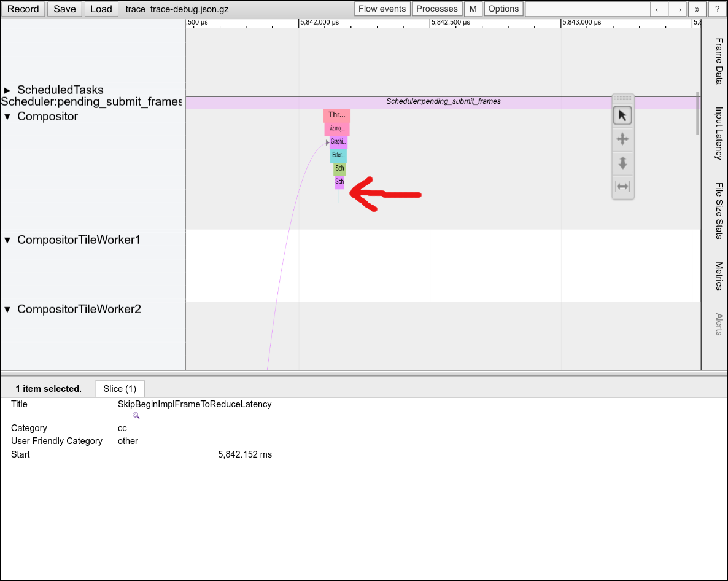Screen dimensions: 728x581
Task: Select the Scheduler:pending_submit_frames bar in the timeline
Action: [443, 102]
